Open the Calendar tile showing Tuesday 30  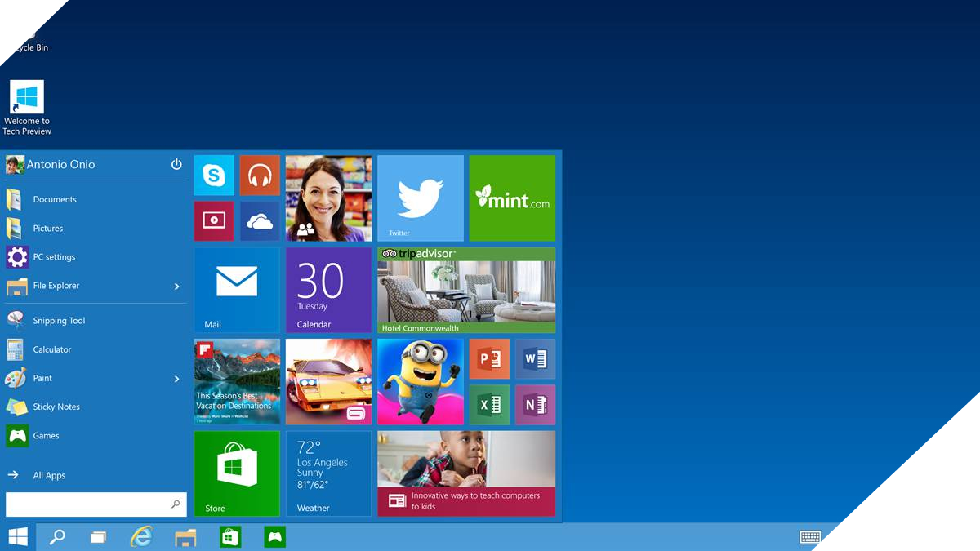(327, 289)
